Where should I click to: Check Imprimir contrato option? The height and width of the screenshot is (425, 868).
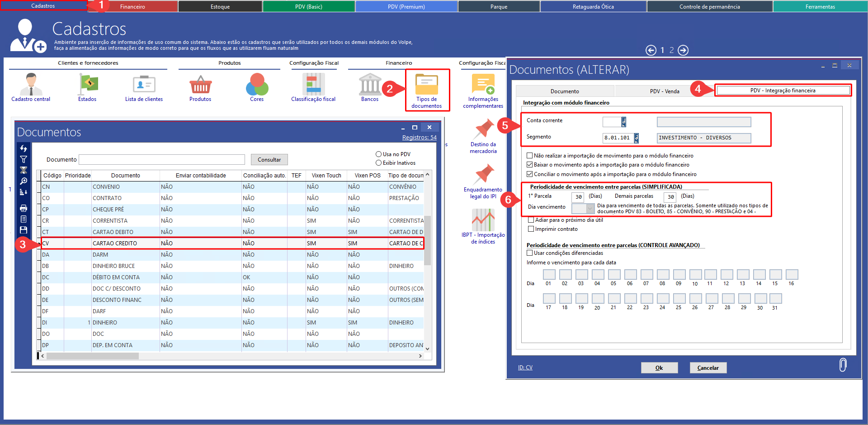(x=531, y=229)
